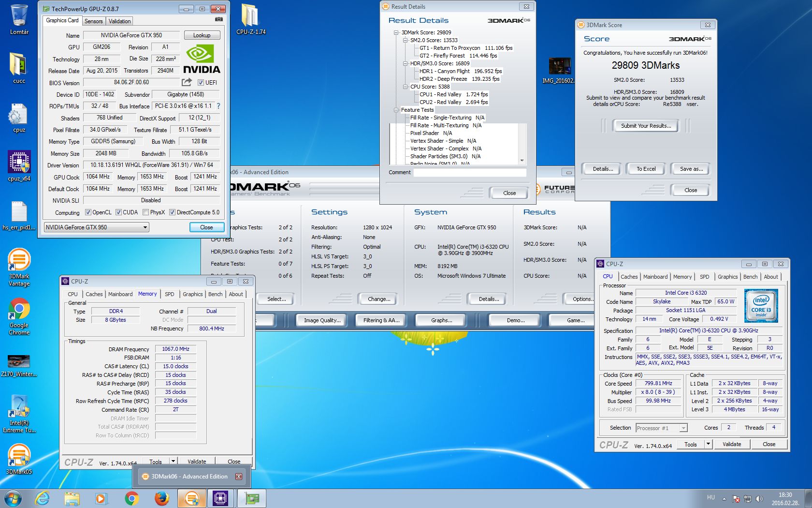
Task: Switch to CPU-Z taskbar button
Action: point(220,498)
